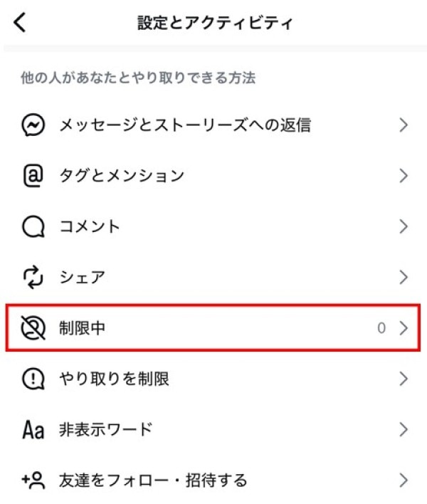Click the messenger bubble icon
427x504 pixels.
tap(33, 126)
